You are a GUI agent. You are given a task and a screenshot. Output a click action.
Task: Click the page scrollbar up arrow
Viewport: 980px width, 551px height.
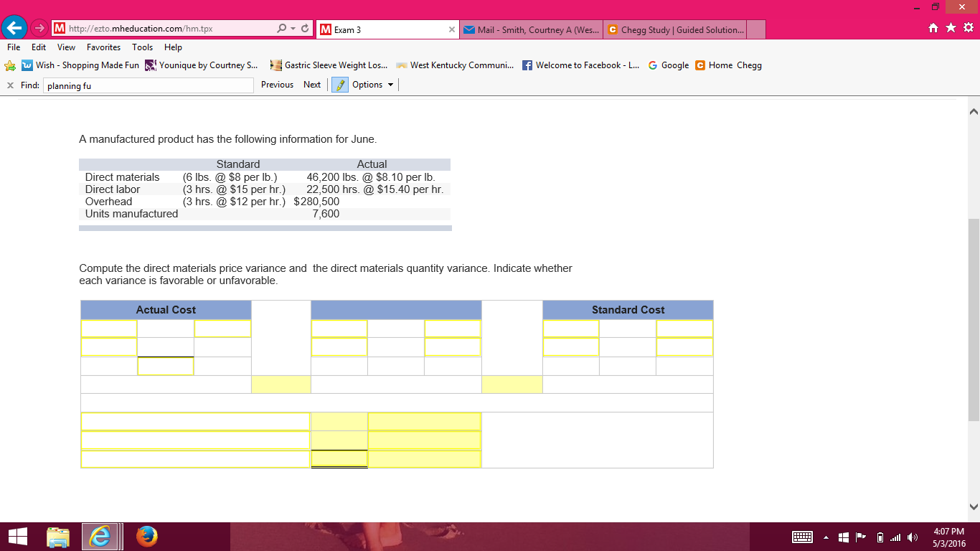(x=974, y=111)
